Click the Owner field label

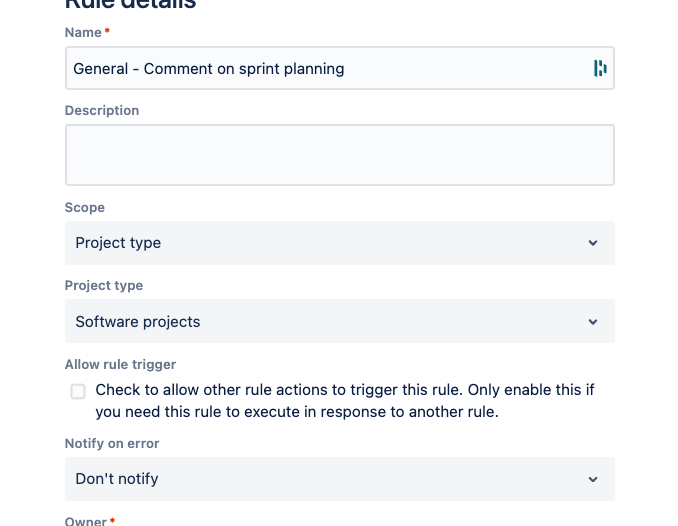85,521
